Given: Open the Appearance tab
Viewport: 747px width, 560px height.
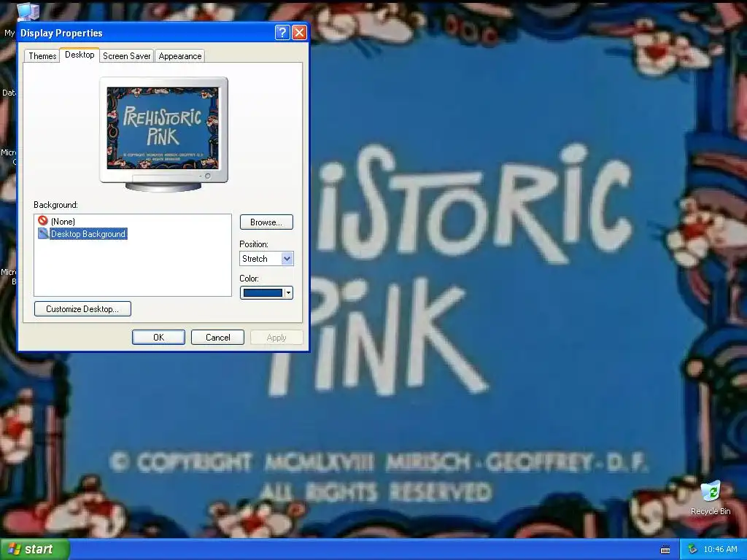Looking at the screenshot, I should tap(180, 55).
